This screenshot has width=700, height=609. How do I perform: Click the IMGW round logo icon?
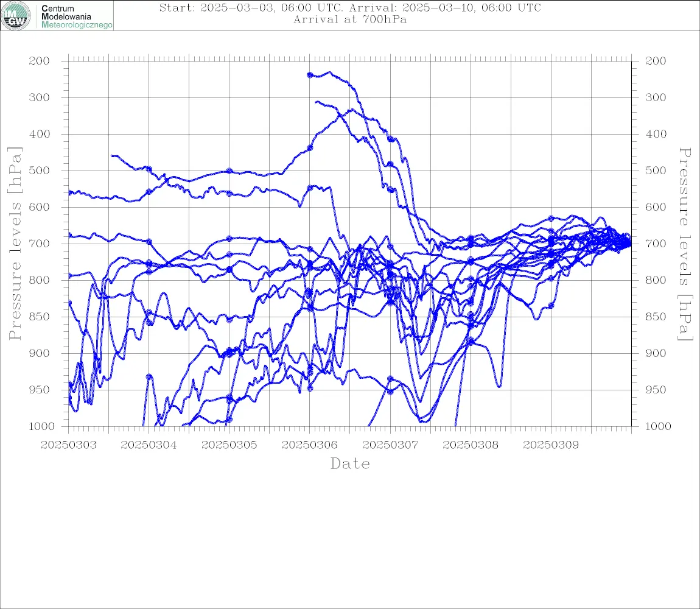click(x=16, y=16)
